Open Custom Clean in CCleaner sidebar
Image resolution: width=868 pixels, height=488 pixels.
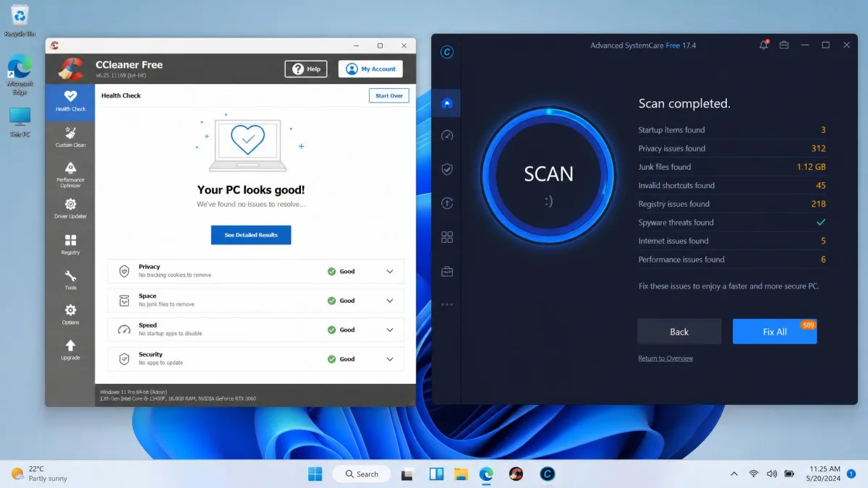[70, 137]
